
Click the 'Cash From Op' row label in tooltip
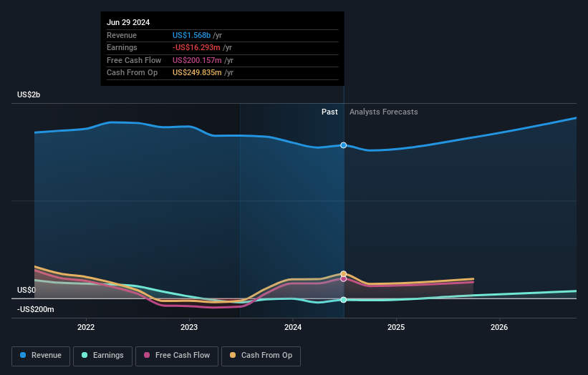[132, 73]
